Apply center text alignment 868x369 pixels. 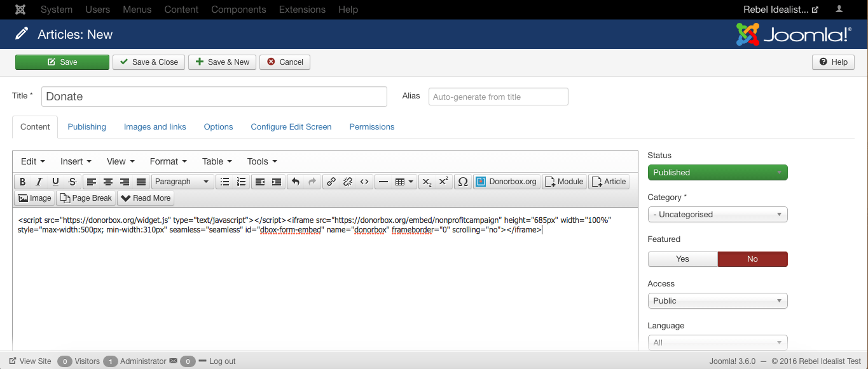[107, 182]
